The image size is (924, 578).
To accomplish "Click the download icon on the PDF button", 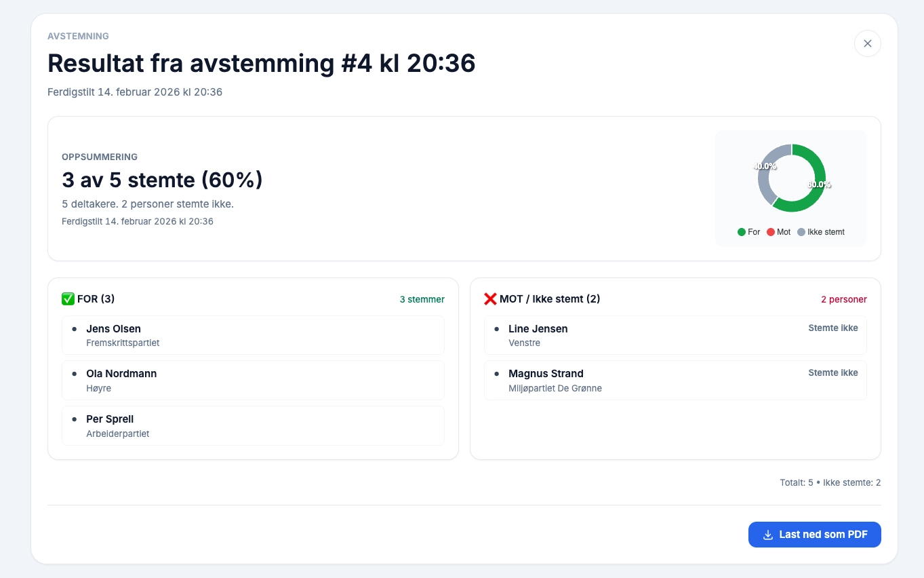I will (767, 535).
